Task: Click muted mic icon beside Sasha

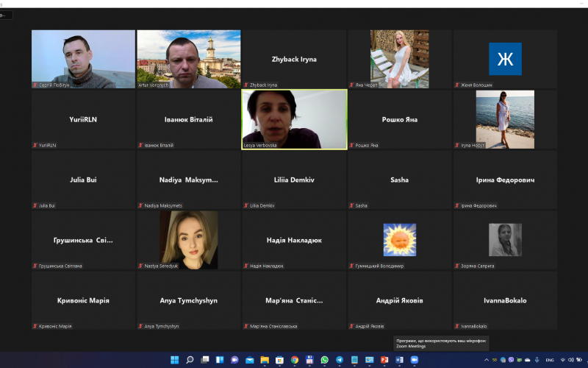Action: point(351,205)
